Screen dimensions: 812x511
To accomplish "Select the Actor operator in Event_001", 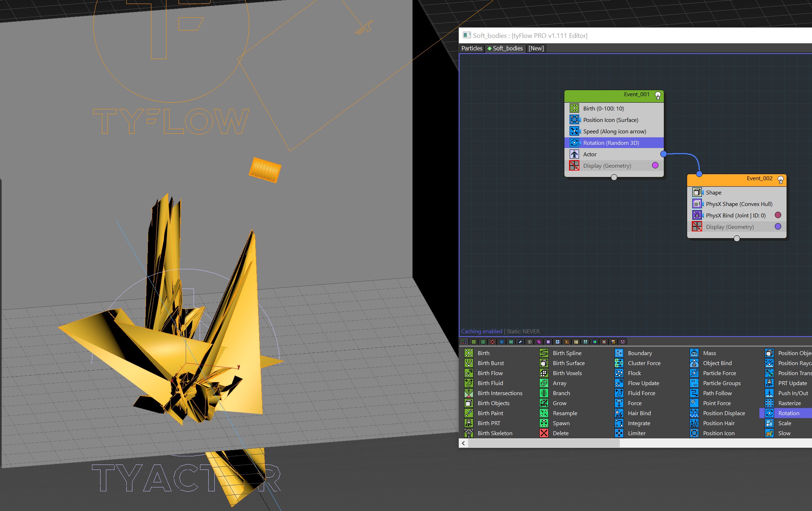I will pyautogui.click(x=614, y=154).
